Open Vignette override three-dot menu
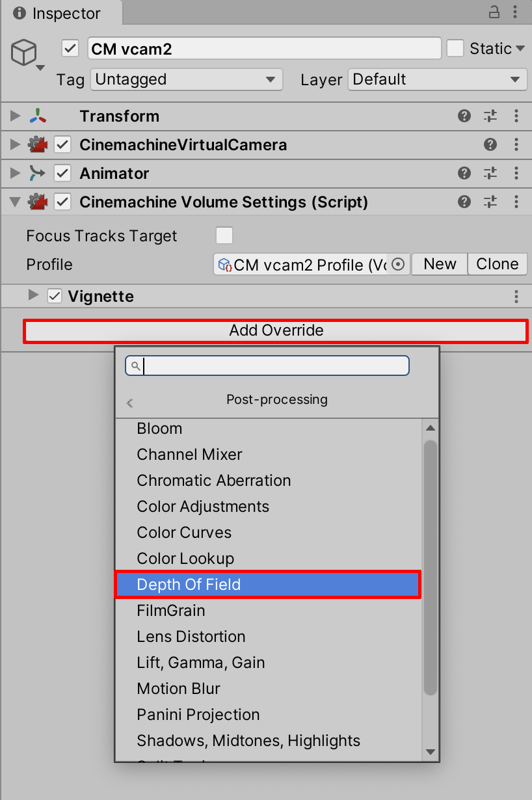This screenshot has height=800, width=532. click(x=516, y=297)
